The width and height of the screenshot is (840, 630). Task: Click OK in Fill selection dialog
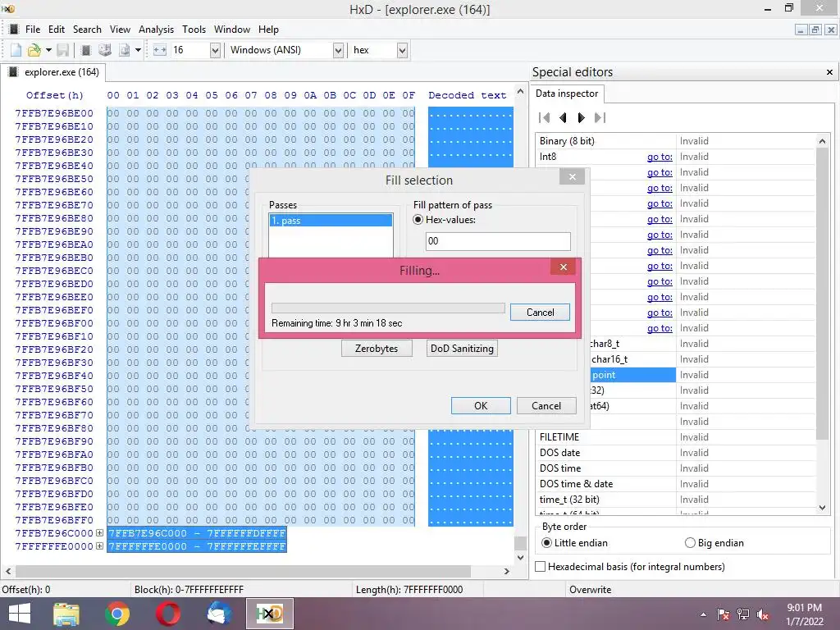point(481,405)
